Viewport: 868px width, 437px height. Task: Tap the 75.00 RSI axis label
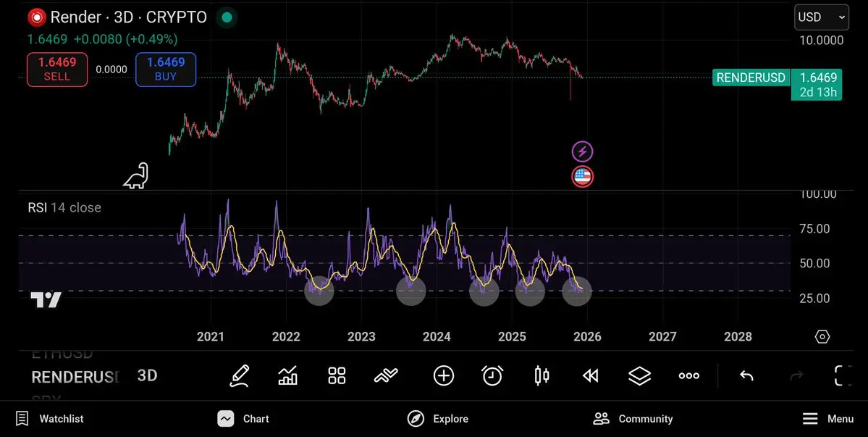coord(815,228)
